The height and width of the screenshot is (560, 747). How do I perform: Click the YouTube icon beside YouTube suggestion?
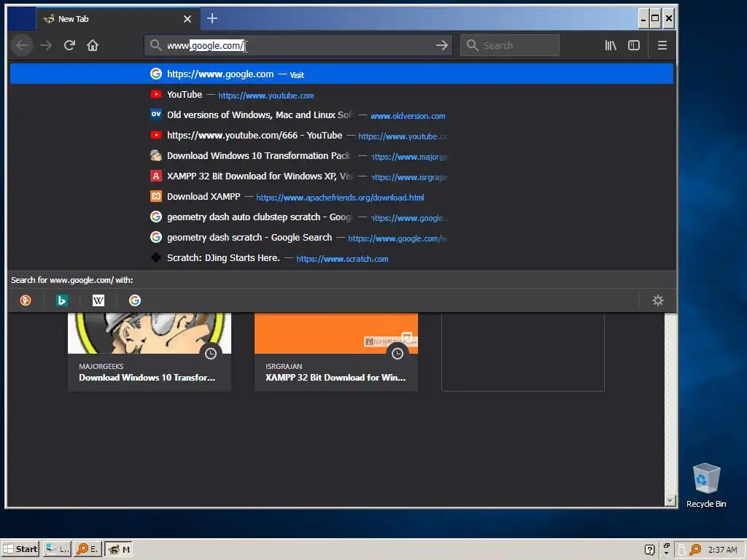tap(156, 94)
